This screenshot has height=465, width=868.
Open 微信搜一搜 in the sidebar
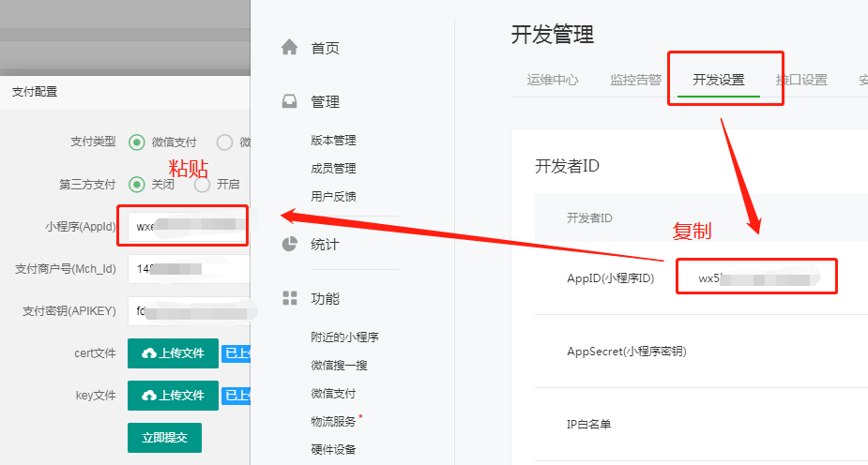pyautogui.click(x=339, y=366)
